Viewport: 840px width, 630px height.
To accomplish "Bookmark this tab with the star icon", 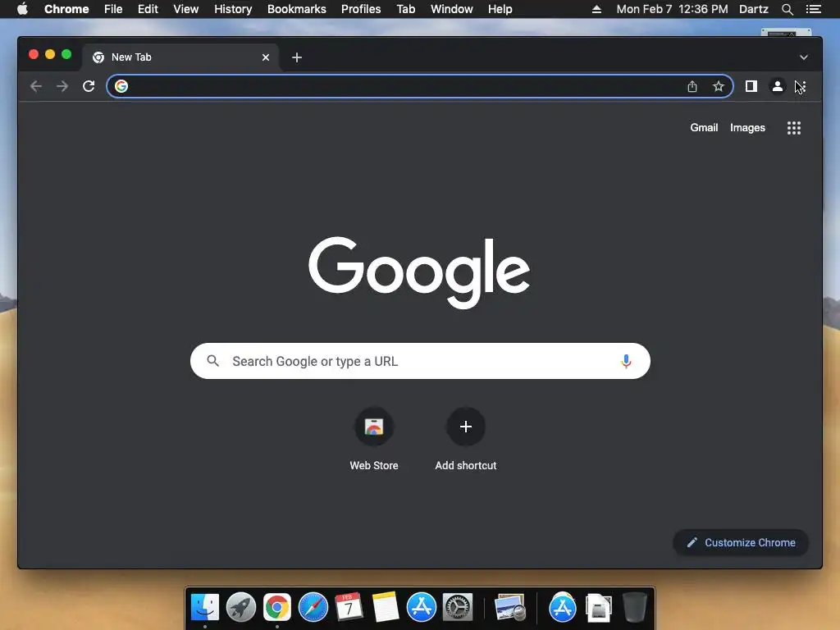I will tap(719, 86).
